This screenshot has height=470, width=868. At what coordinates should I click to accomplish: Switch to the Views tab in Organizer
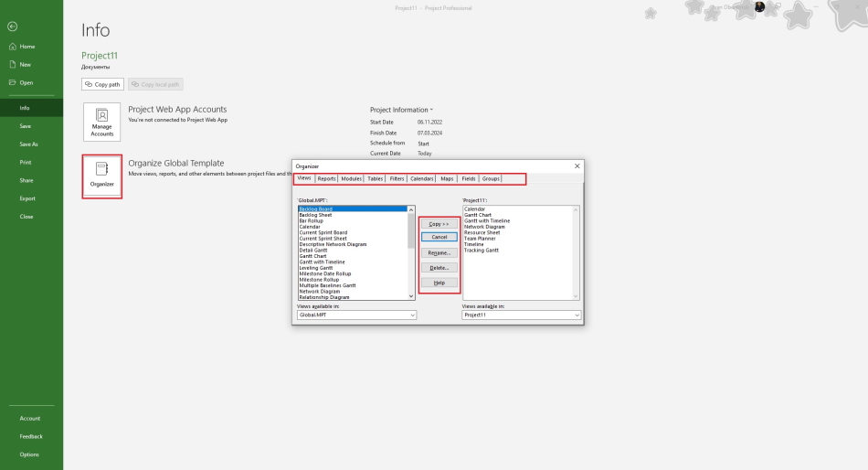[x=304, y=178]
